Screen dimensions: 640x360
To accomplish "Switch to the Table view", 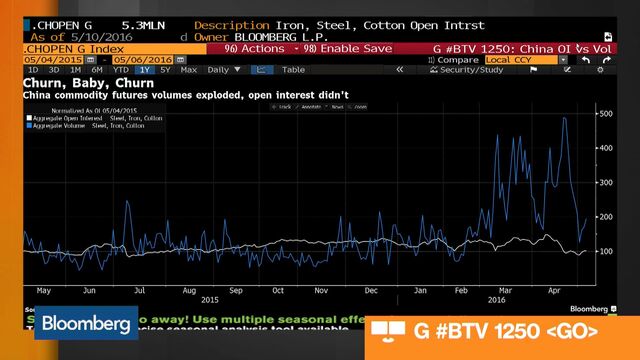I will coord(293,70).
